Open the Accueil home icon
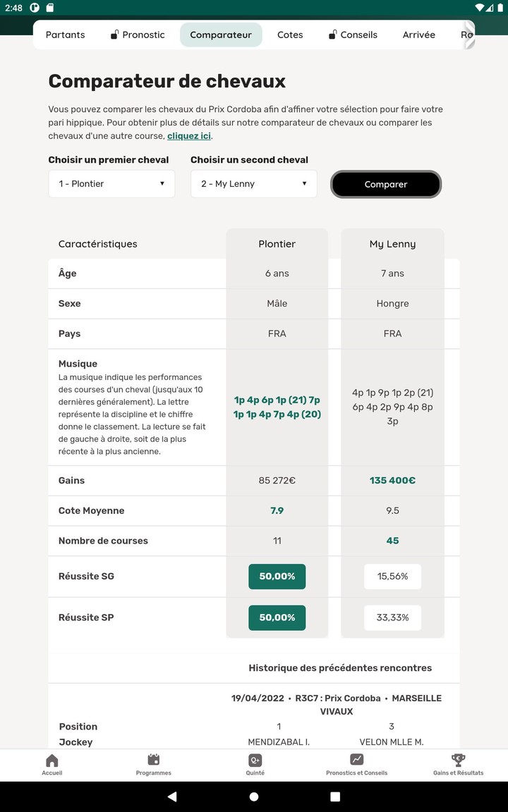The width and height of the screenshot is (508, 812). [52, 761]
